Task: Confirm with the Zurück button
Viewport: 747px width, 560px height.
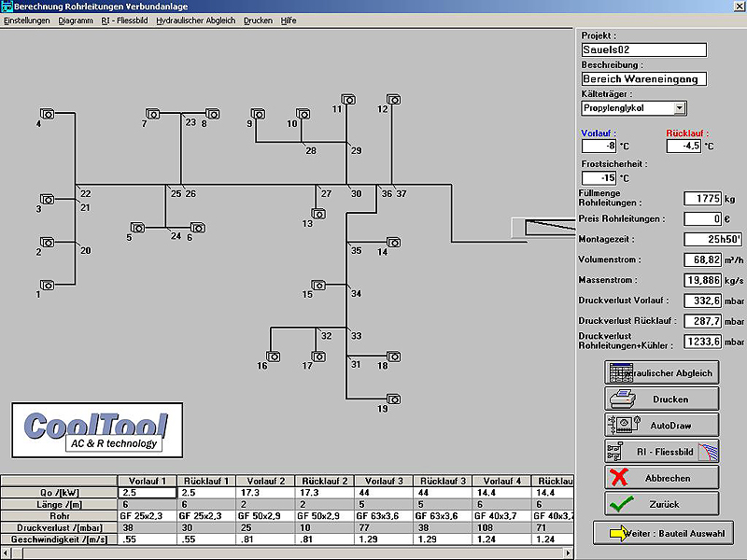Action: click(662, 503)
